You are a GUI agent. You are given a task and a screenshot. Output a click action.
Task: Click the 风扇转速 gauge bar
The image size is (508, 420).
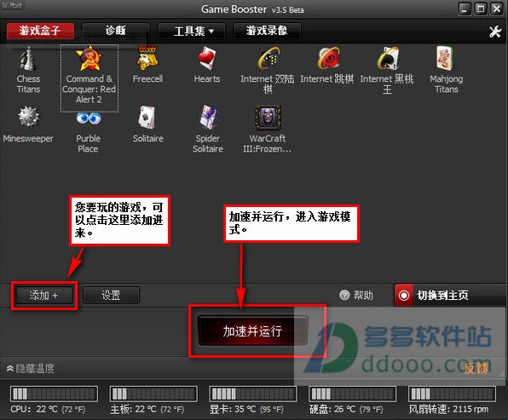coord(453,394)
